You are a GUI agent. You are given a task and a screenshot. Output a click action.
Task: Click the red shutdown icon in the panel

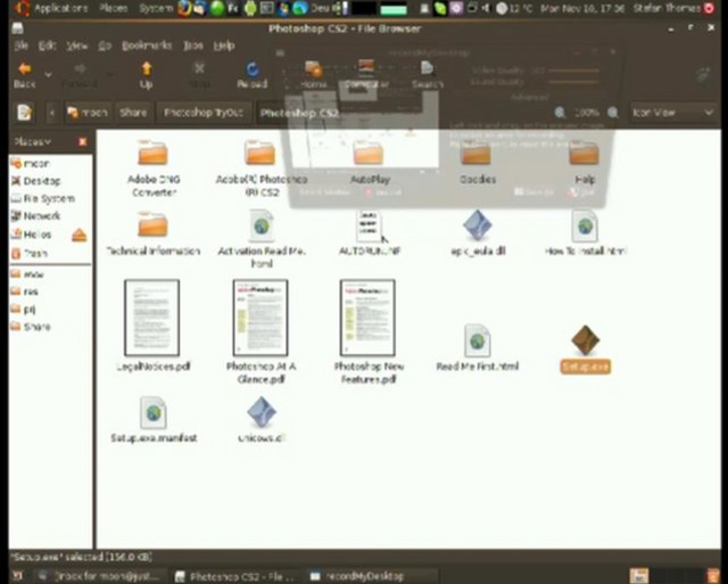(x=709, y=9)
